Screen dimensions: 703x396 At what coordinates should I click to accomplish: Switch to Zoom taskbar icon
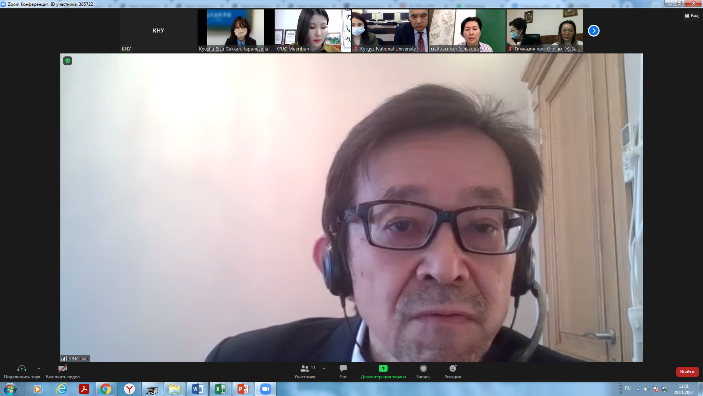[x=265, y=389]
